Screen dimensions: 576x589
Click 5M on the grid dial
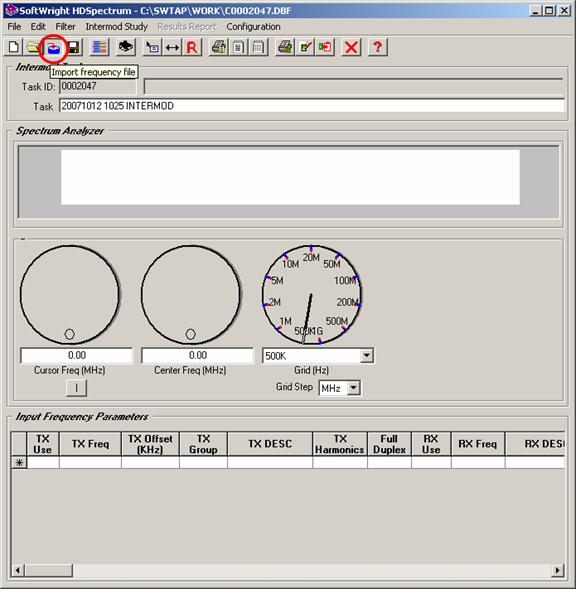[x=277, y=281]
